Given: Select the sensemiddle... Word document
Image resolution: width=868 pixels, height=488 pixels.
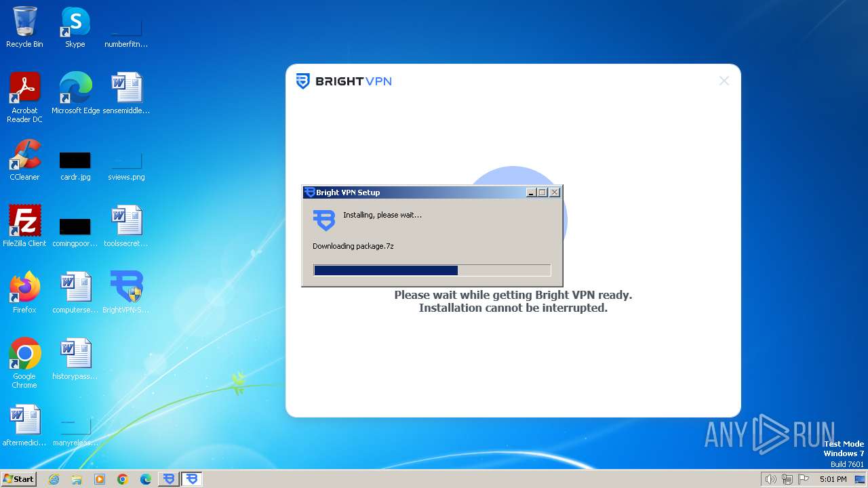Looking at the screenshot, I should click(126, 94).
